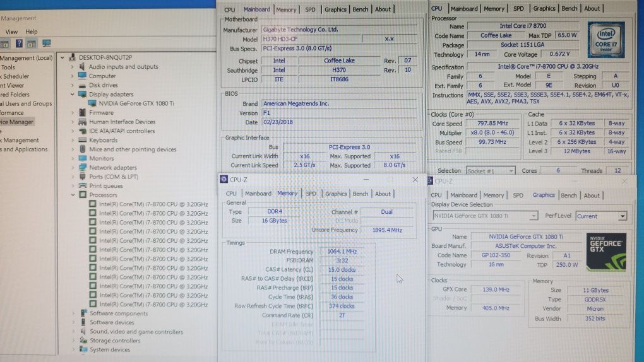Click the Keyboards device icon
Viewport: 644px width, 362px height.
tap(82, 140)
